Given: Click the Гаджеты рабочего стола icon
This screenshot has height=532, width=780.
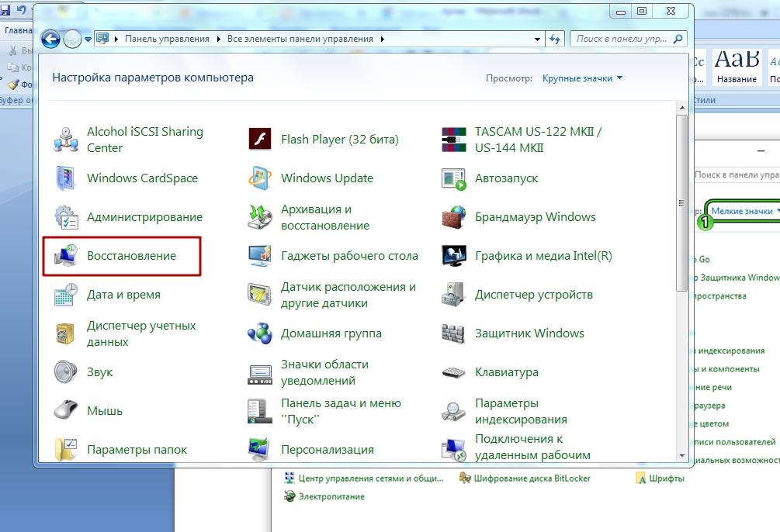Looking at the screenshot, I should (260, 256).
